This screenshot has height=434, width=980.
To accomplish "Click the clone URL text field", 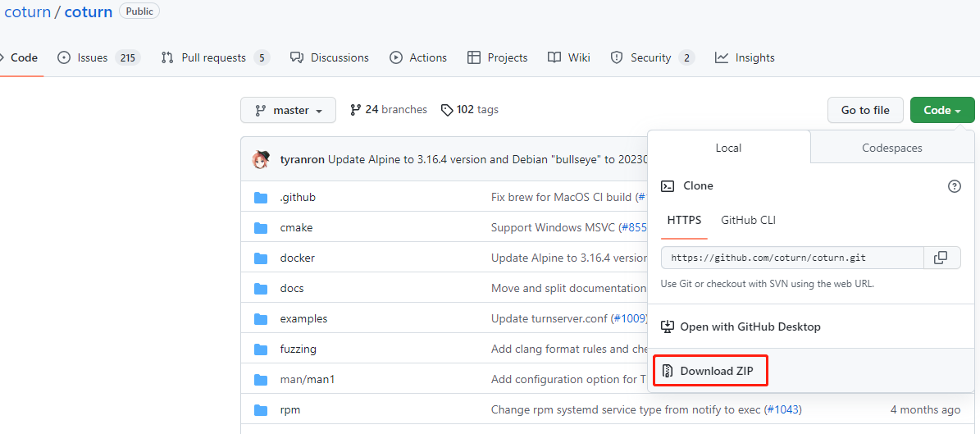I will coord(792,258).
